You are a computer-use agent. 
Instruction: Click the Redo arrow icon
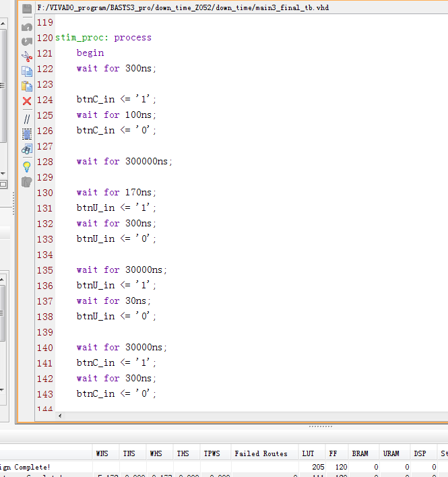27,42
